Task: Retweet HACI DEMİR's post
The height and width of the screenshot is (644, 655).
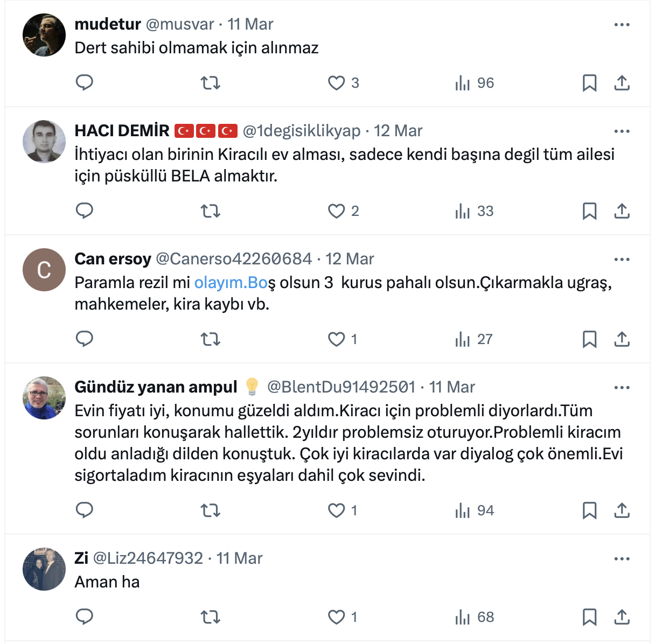Action: pos(210,211)
